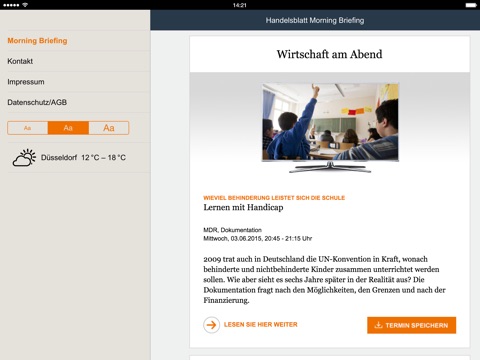Click the signal strength dots icon
This screenshot has width=480, height=360.
(11, 5)
